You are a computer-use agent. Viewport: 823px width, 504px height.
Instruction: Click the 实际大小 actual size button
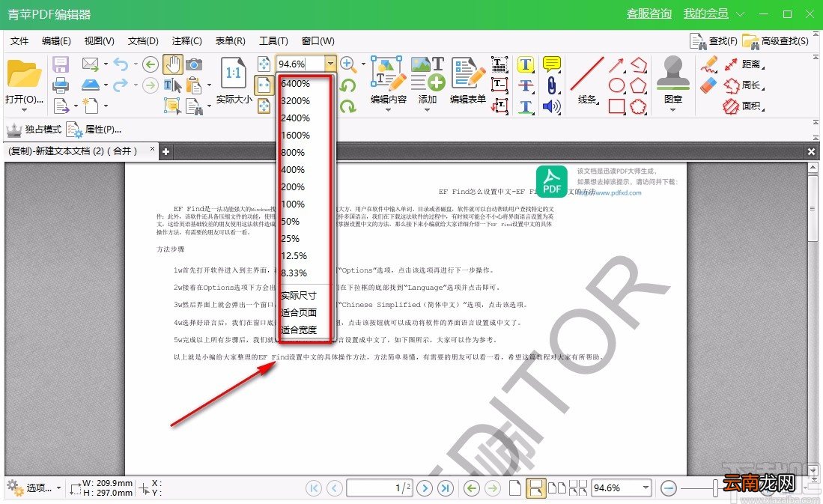pyautogui.click(x=234, y=80)
